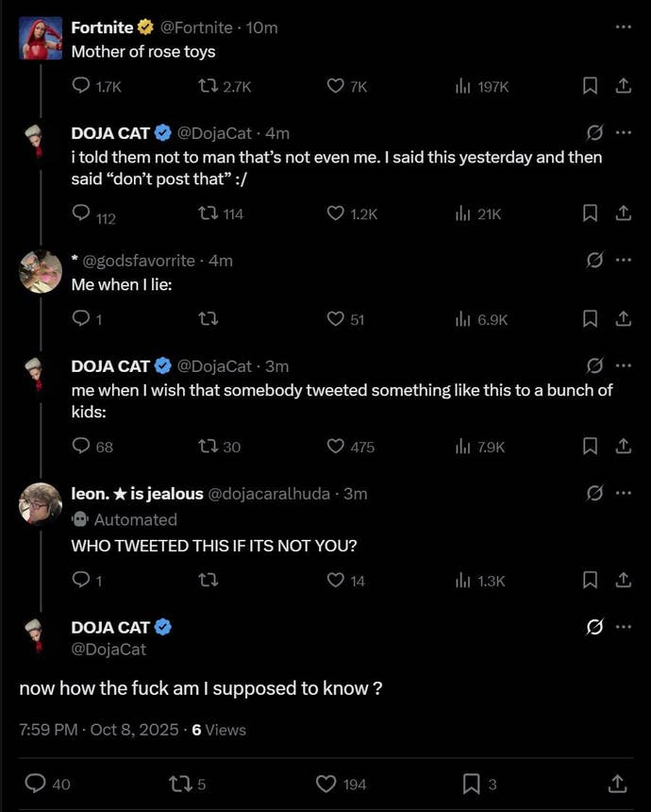
Task: Like the "Mother of rose toys" tweet
Action: (334, 86)
